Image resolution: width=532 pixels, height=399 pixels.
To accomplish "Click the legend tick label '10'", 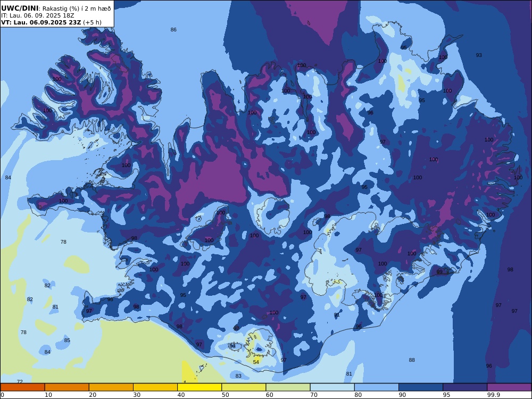I will tap(48, 395).
